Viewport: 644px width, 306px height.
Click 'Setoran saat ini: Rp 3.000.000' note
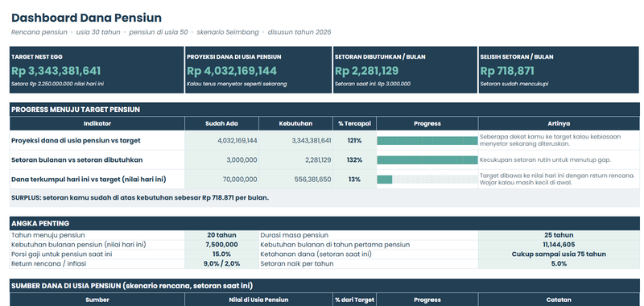[373, 84]
